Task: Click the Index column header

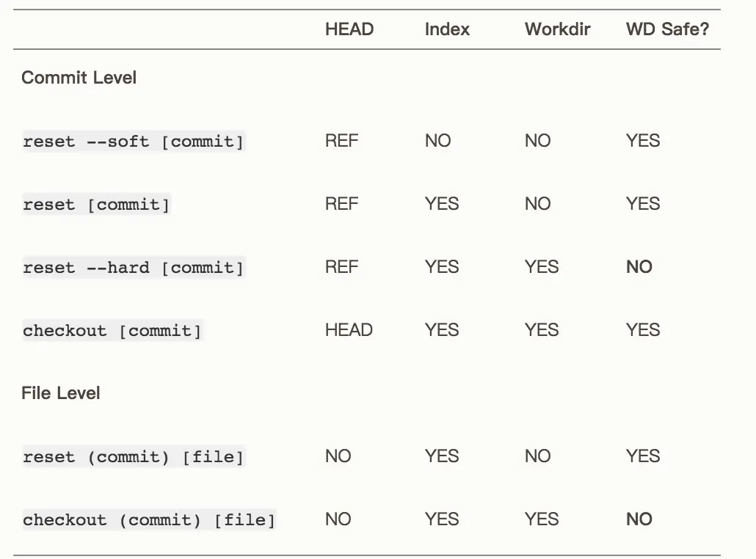Action: click(x=447, y=29)
